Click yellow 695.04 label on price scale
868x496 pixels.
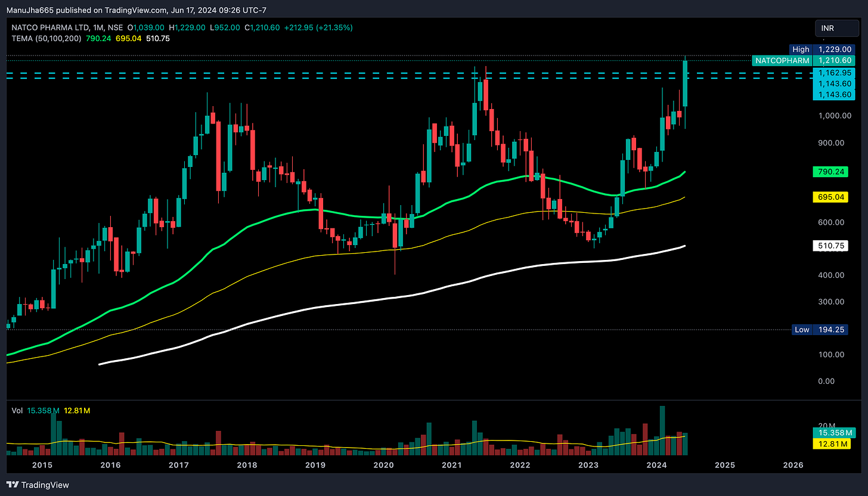(829, 196)
